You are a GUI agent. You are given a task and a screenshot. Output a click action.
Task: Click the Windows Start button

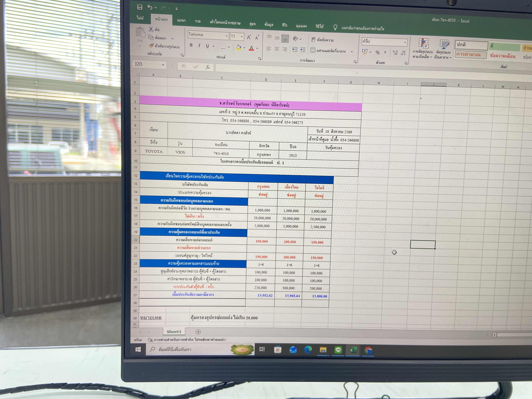138,349
